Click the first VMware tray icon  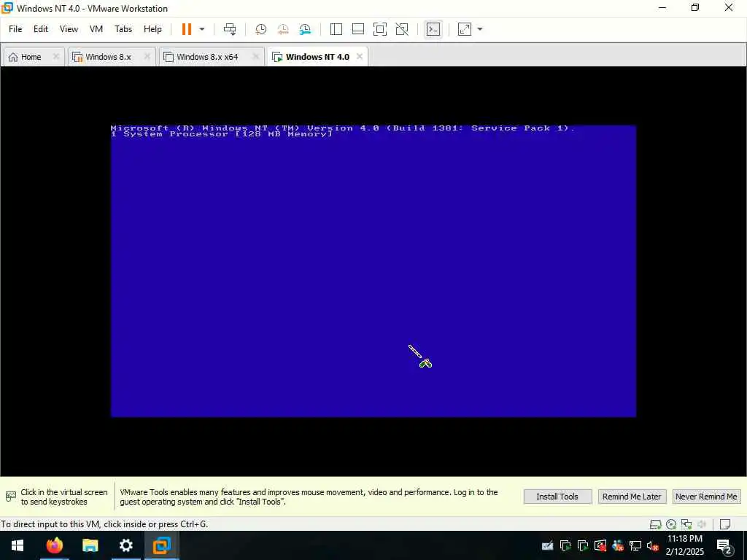565,545
